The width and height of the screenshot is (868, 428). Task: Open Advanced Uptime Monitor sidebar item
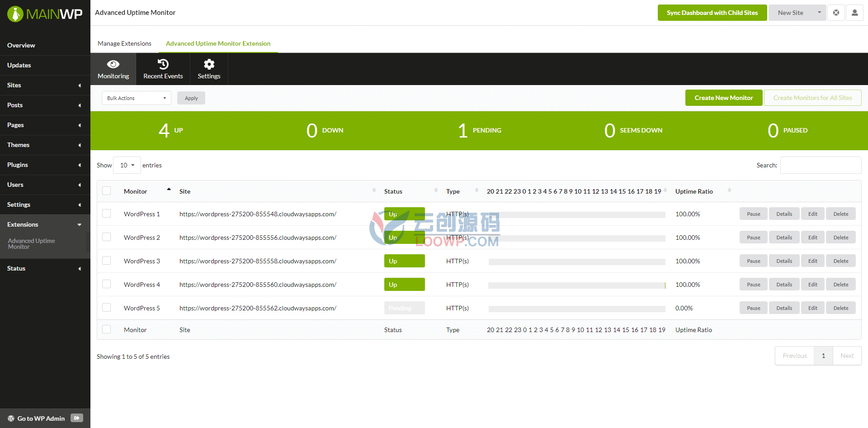[32, 244]
